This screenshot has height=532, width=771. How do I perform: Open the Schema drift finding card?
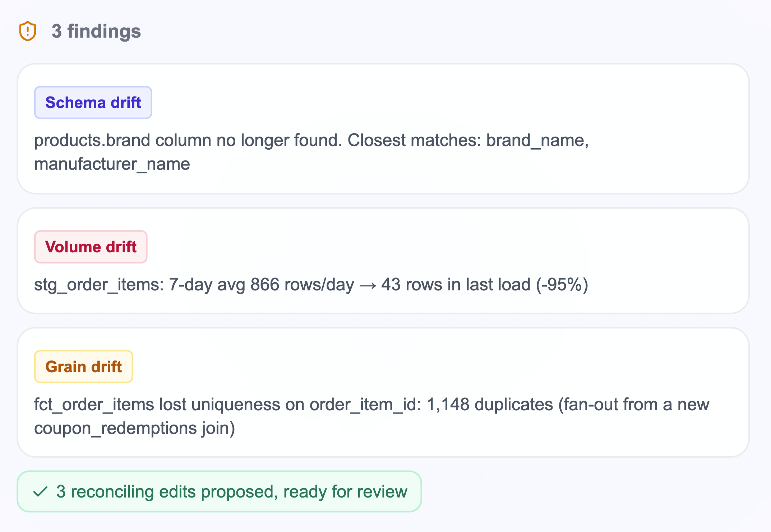(383, 129)
